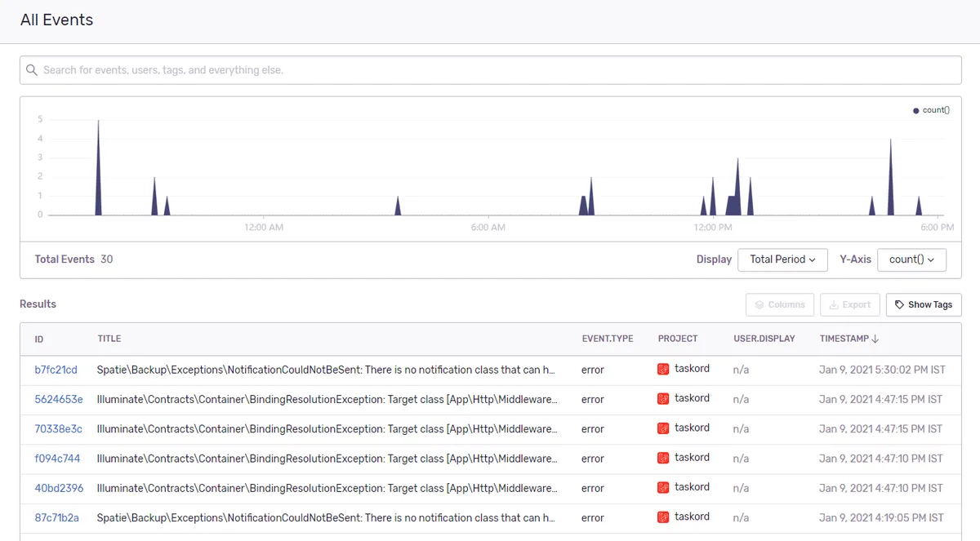Image resolution: width=980 pixels, height=541 pixels.
Task: Click the Export download icon
Action: click(x=834, y=305)
